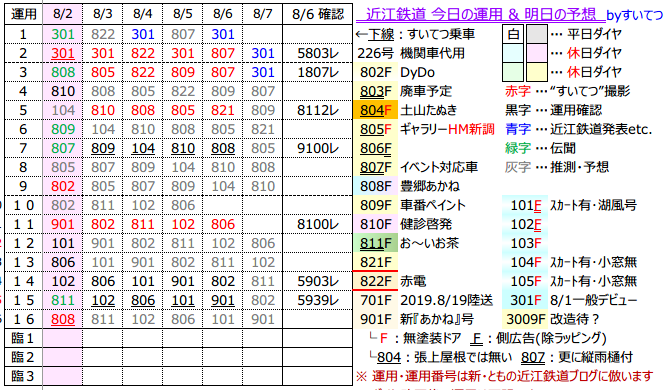Image resolution: width=672 pixels, height=390 pixels.
Task: Select the 101F legend cell
Action: [x=525, y=205]
